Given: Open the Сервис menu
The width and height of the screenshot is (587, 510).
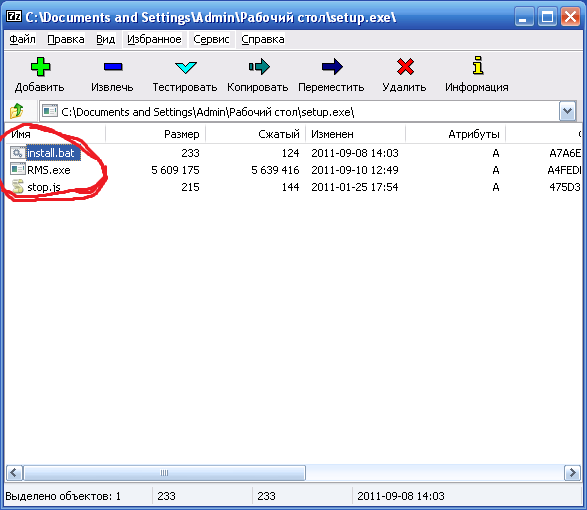Looking at the screenshot, I should point(211,39).
